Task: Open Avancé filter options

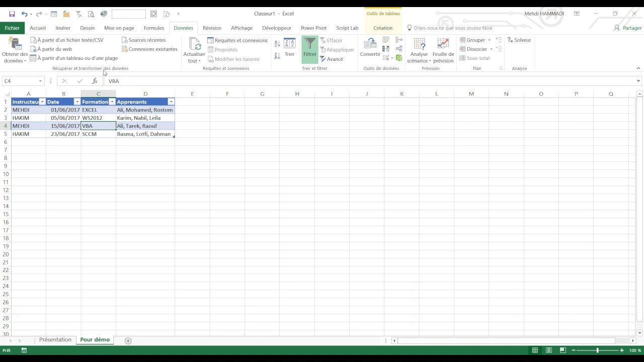Action: [332, 59]
